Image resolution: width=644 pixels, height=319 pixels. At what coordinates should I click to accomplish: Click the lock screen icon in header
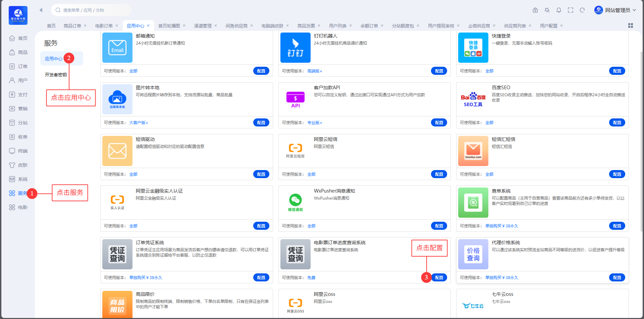tap(535, 10)
